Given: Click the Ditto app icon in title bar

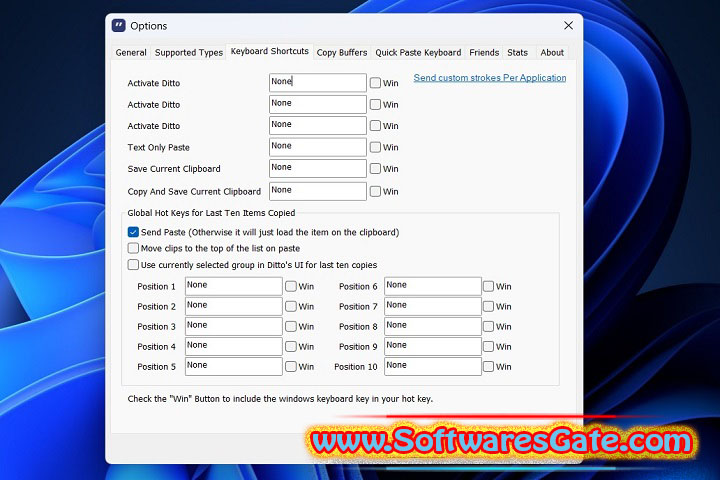Looking at the screenshot, I should point(118,26).
